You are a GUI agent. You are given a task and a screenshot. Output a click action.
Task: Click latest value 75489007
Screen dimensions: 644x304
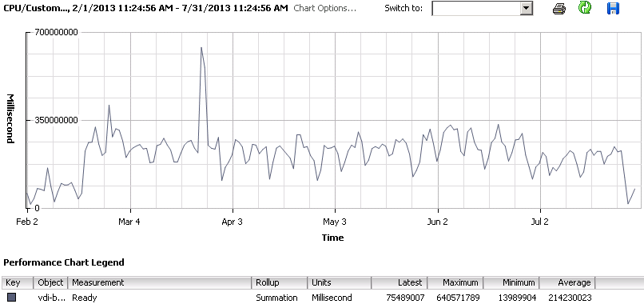405,298
